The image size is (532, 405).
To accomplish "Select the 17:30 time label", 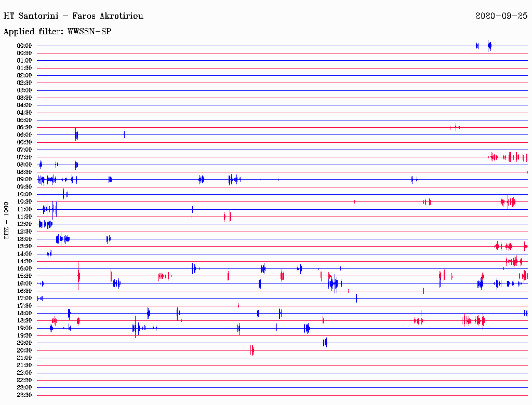I will coord(24,306).
